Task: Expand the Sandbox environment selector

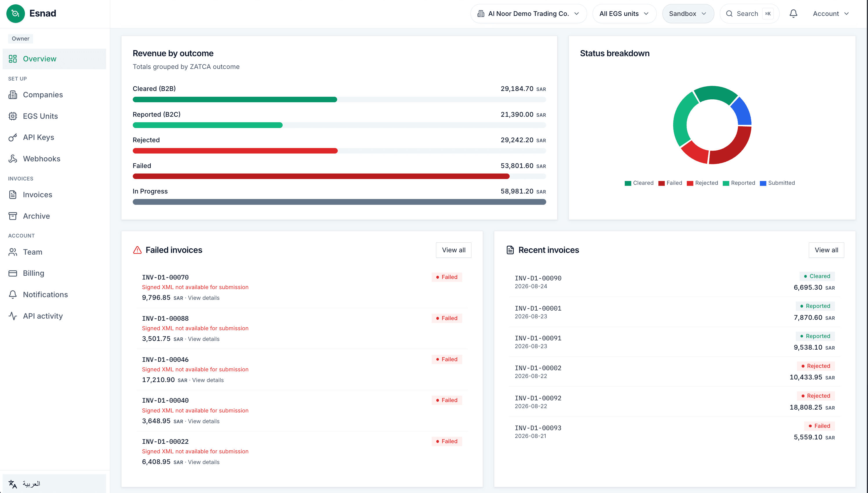Action: (688, 14)
